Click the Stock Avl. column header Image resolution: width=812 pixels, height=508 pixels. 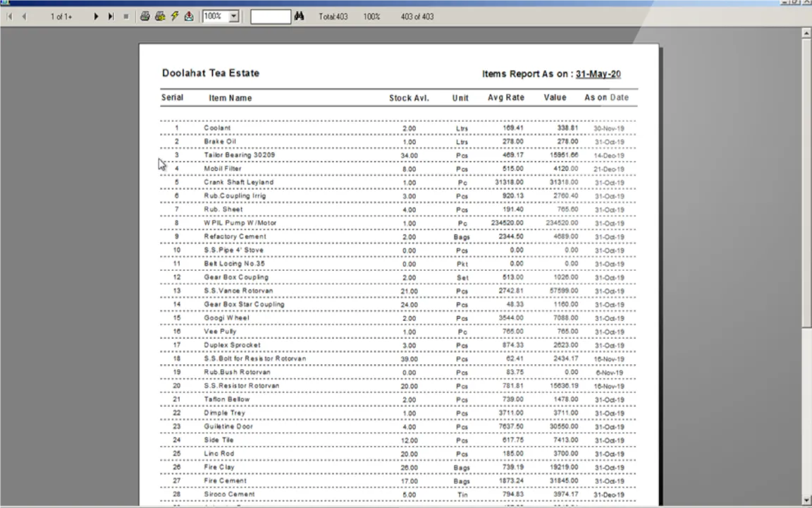click(x=409, y=98)
